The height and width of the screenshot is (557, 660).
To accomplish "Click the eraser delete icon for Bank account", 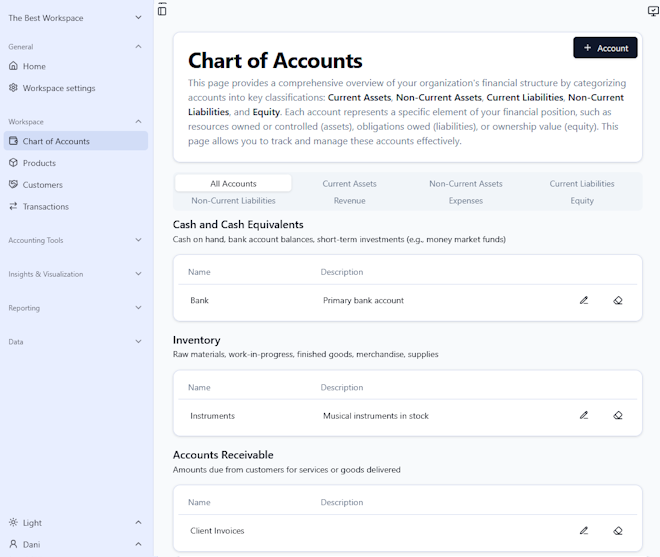I will click(618, 300).
